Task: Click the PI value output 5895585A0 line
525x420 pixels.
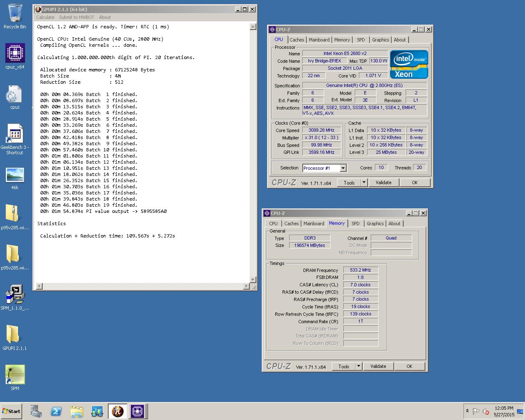Action: (103, 211)
